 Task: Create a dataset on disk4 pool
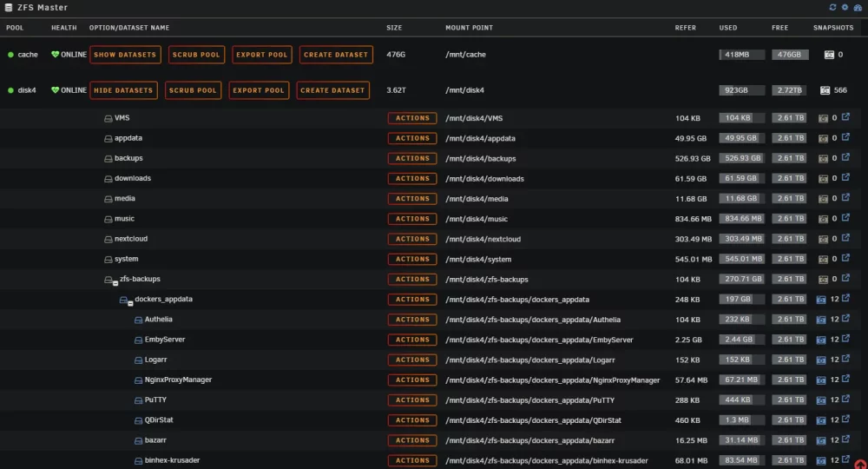point(332,90)
